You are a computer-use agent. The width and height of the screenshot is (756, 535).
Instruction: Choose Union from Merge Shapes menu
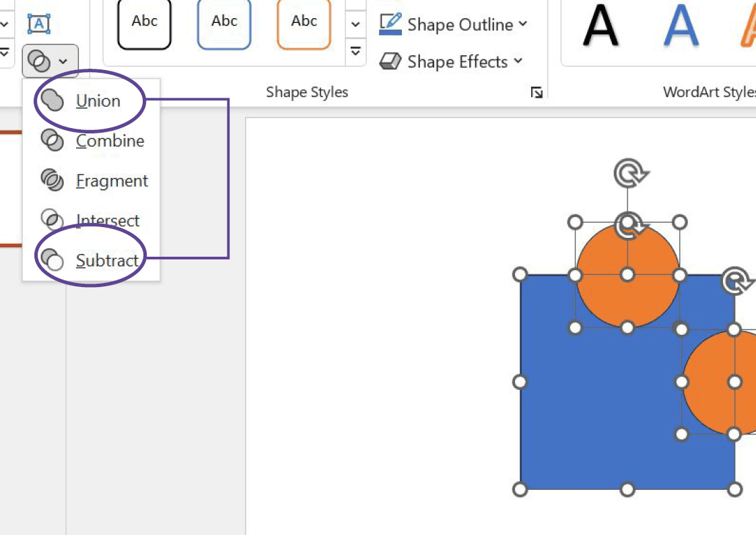(91, 101)
